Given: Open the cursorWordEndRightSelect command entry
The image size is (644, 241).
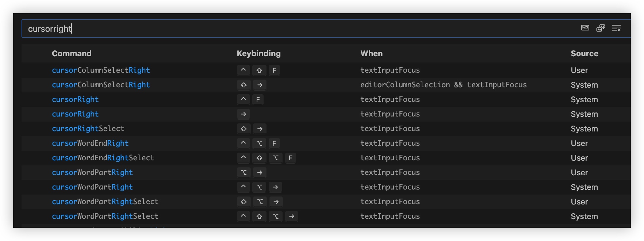Looking at the screenshot, I should 103,158.
